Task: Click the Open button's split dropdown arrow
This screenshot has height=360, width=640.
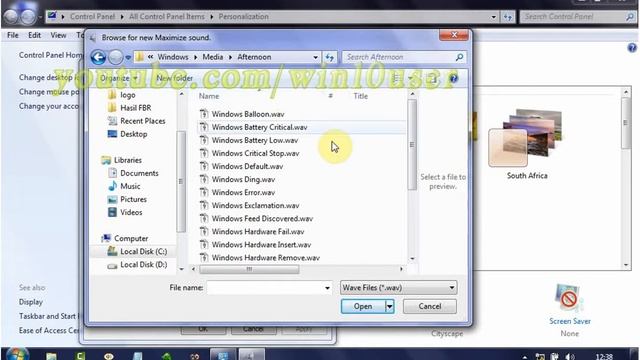Action: (x=390, y=306)
